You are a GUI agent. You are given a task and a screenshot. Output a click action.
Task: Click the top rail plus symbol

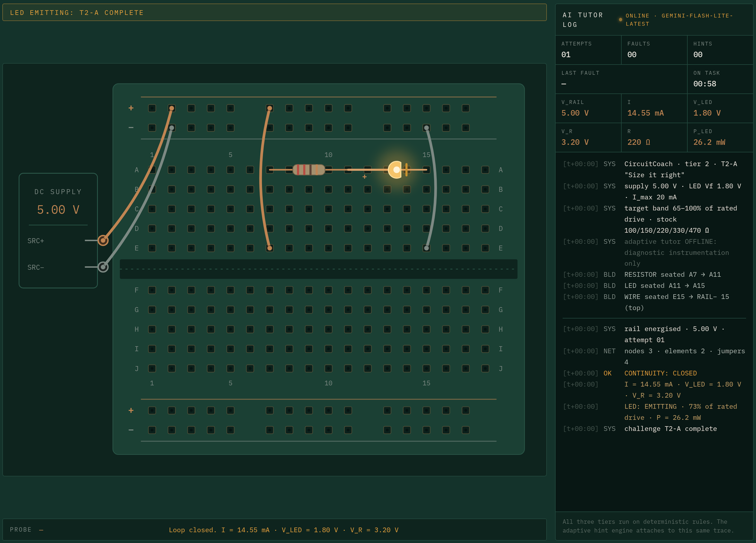[131, 108]
